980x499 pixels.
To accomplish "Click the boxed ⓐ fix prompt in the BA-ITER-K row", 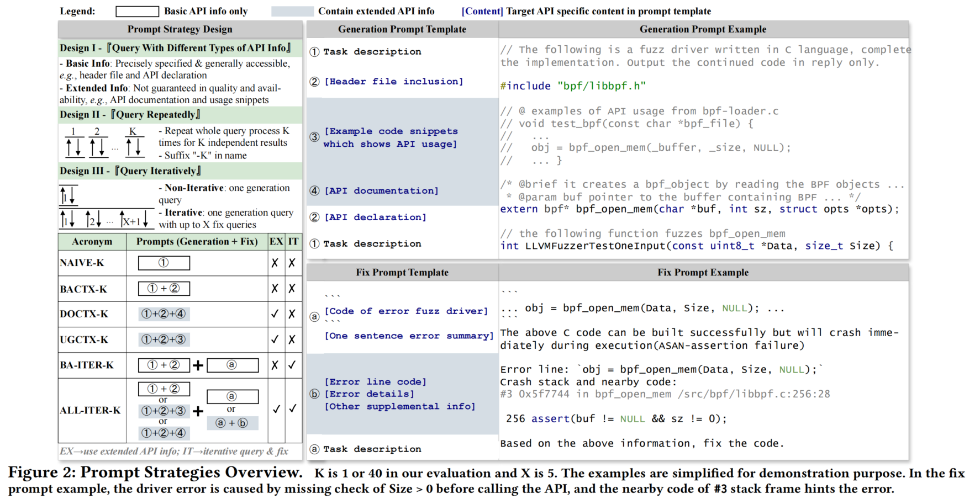I will (x=233, y=365).
